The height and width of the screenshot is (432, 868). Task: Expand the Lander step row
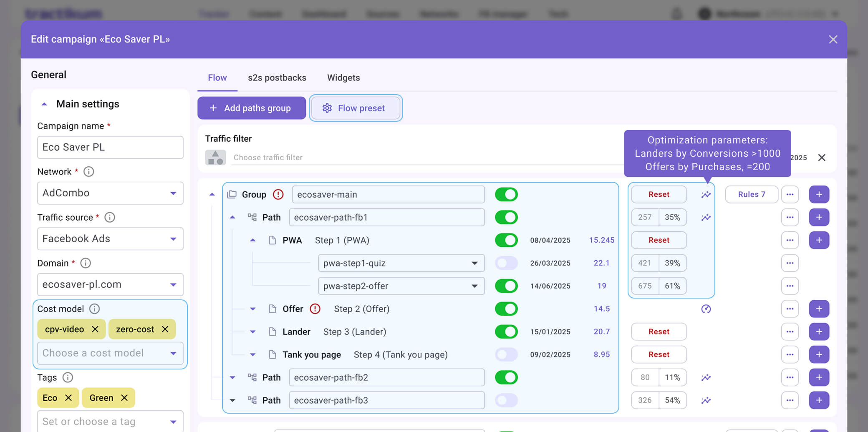[252, 332]
